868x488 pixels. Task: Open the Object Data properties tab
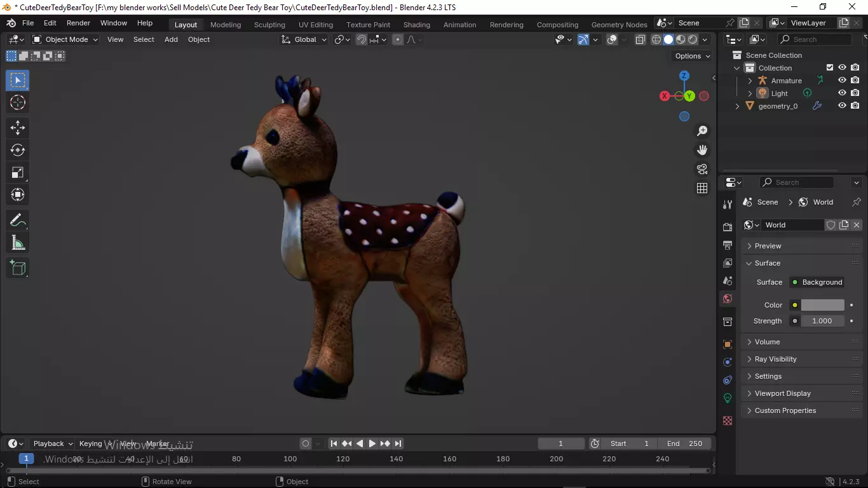tap(728, 398)
